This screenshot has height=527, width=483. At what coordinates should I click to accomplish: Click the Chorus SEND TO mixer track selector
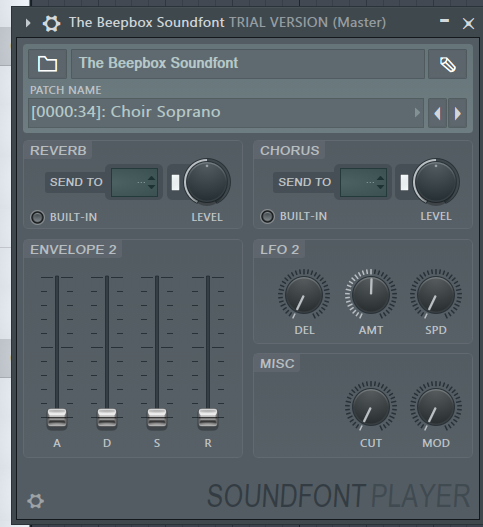363,182
